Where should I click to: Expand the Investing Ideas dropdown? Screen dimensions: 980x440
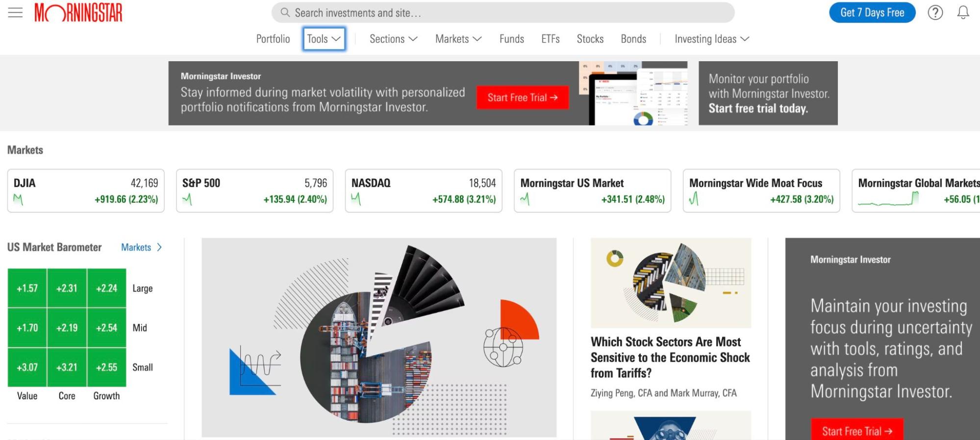click(712, 39)
